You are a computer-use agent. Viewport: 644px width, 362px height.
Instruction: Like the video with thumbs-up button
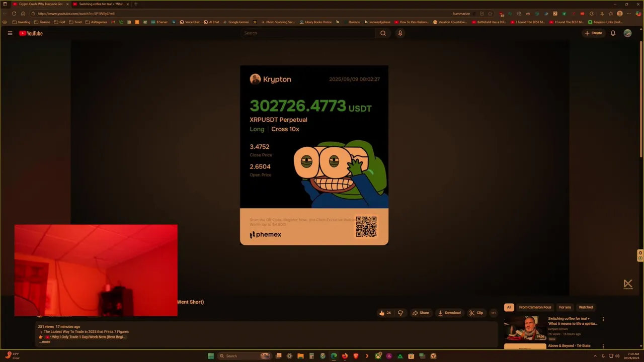click(385, 313)
